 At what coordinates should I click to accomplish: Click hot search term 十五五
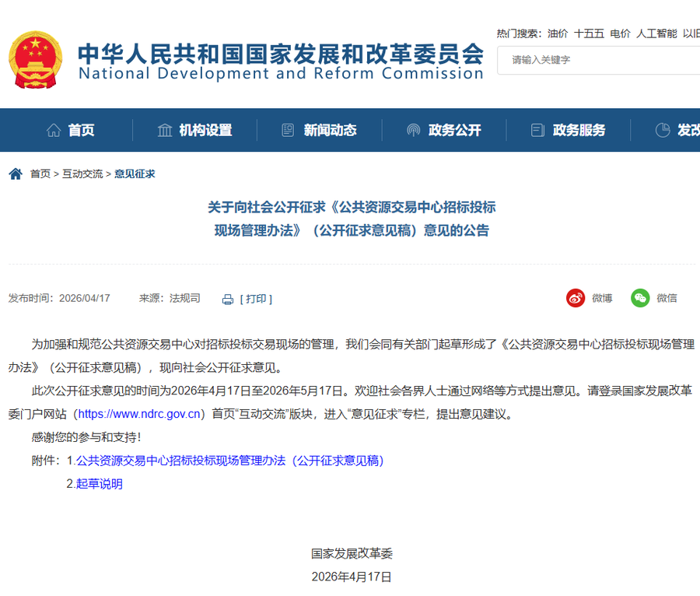tap(589, 33)
